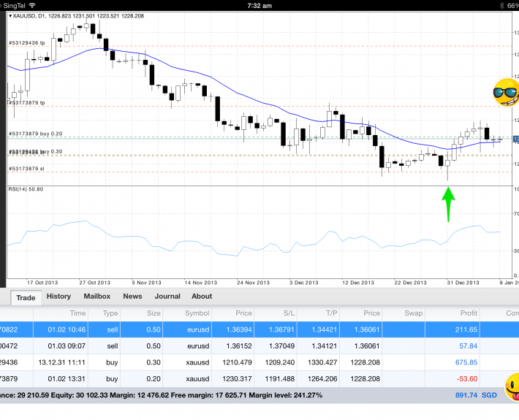
Task: Sort by the Symbol column header
Action: 196,313
